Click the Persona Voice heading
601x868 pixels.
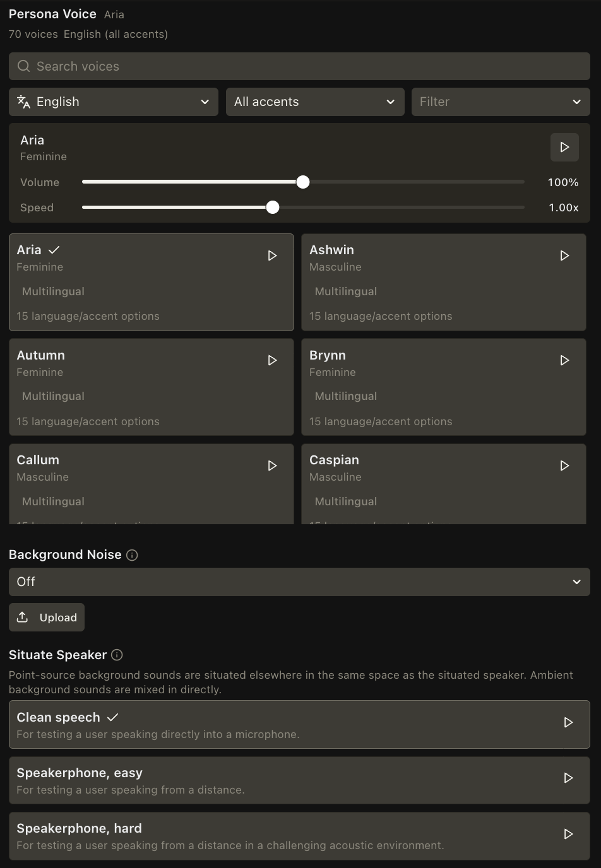click(52, 14)
